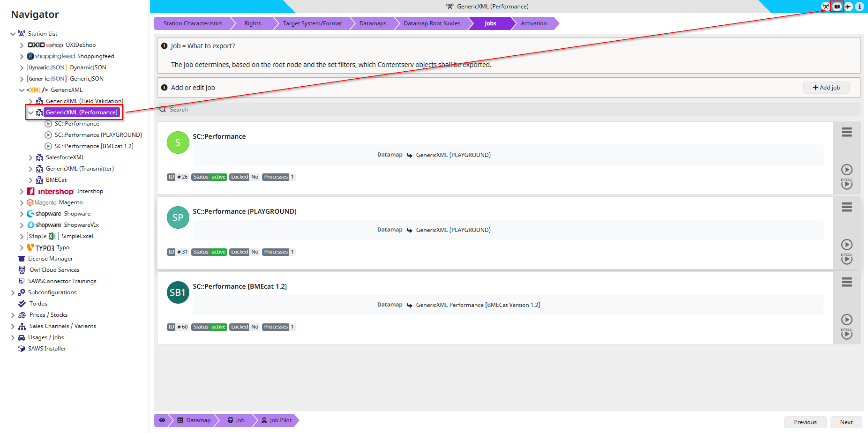Select License Manager in the Navigator
Image resolution: width=868 pixels, height=433 pixels.
pos(50,259)
